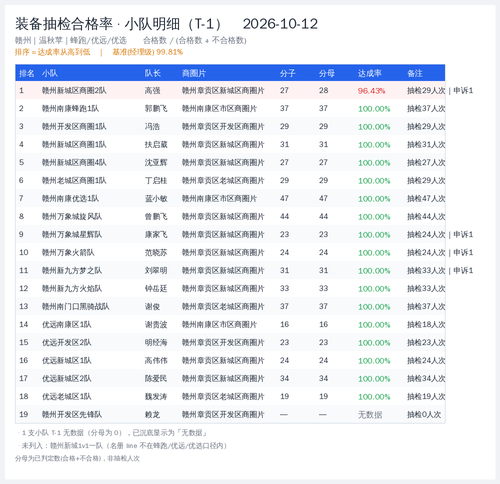This screenshot has height=484, width=500.
Task: Click 抽检47人次 remark cell
Action: 426,199
